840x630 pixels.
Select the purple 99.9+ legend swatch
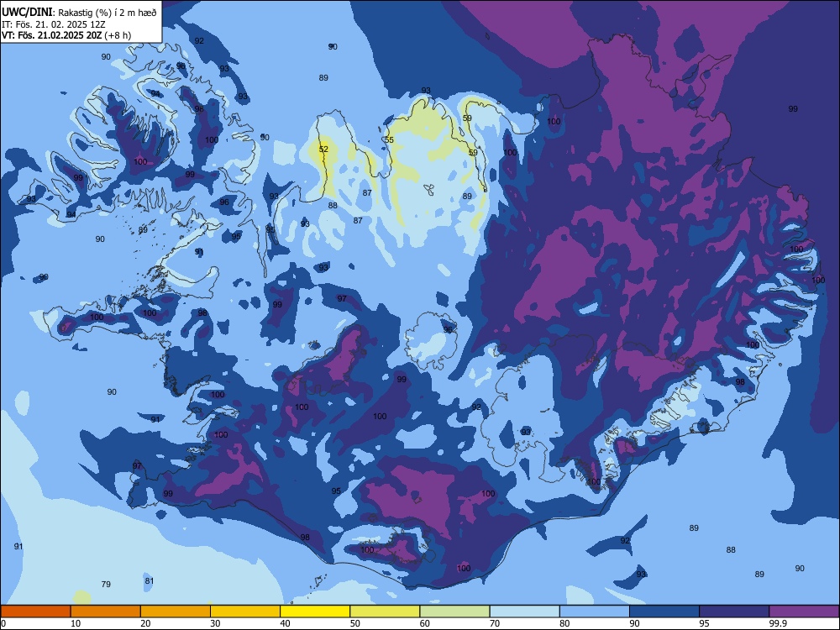click(x=804, y=612)
